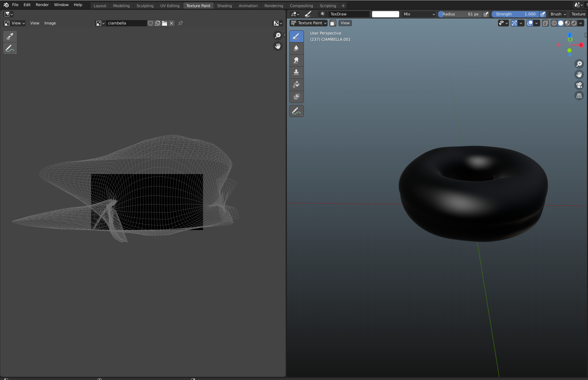Open the image display channels dropdown
Screen dimensions: 588x380
(x=278, y=23)
